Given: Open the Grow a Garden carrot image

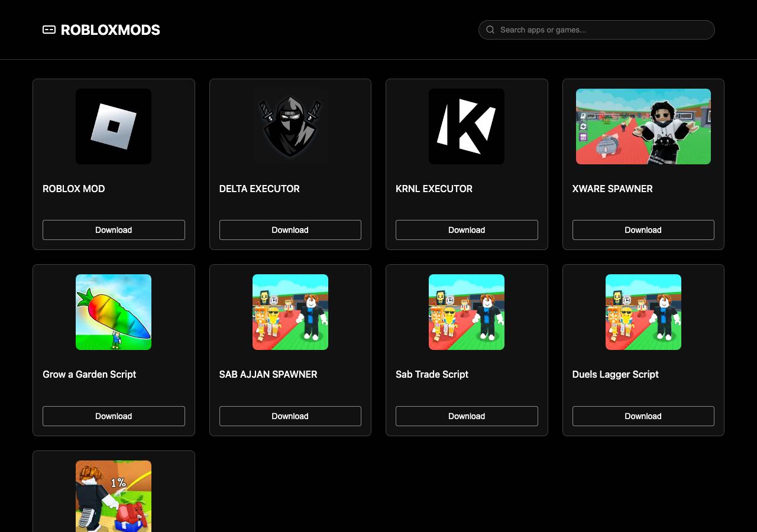Looking at the screenshot, I should [x=114, y=312].
